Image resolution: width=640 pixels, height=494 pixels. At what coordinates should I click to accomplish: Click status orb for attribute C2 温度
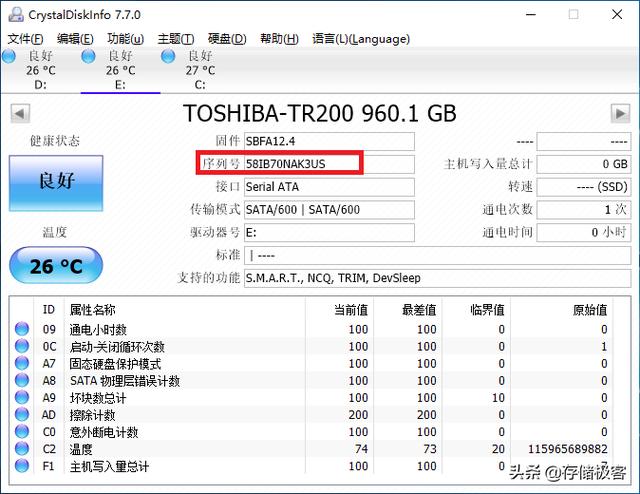coord(22,449)
